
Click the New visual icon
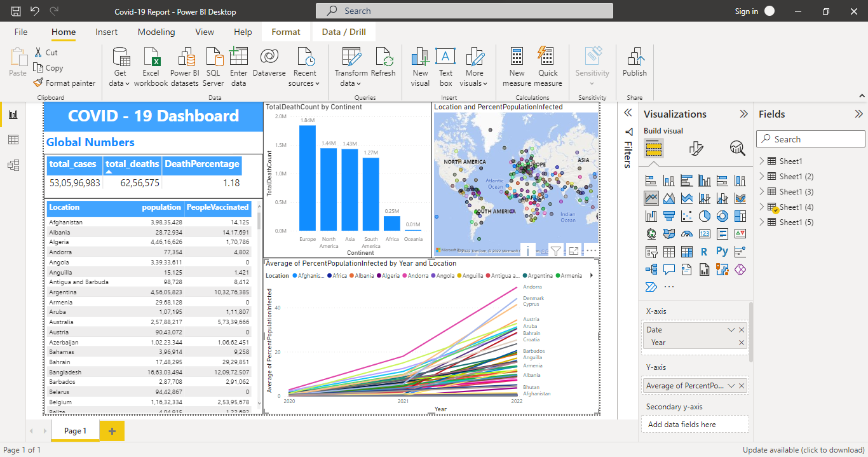point(419,62)
